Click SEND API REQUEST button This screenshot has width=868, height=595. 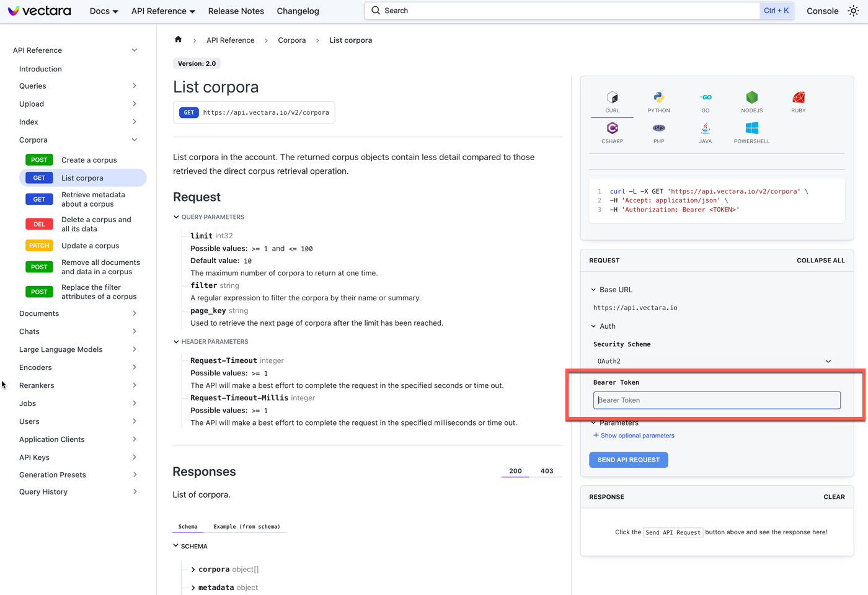(x=628, y=460)
